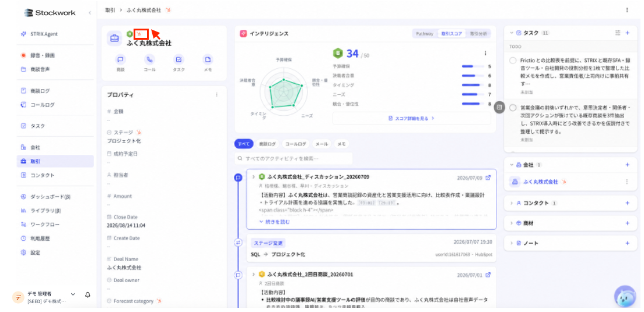Expand the 商材 panel
Viewport: 644px width, 312px height.
512,223
